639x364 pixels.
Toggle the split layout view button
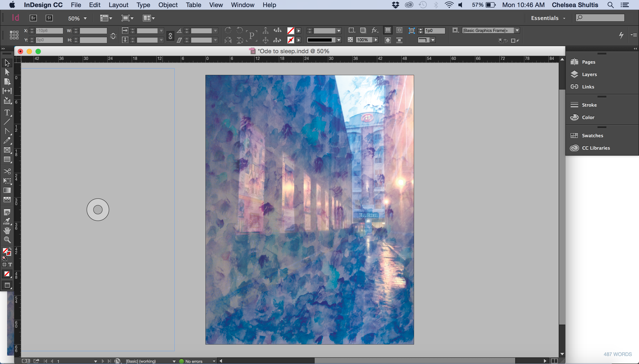pos(554,361)
